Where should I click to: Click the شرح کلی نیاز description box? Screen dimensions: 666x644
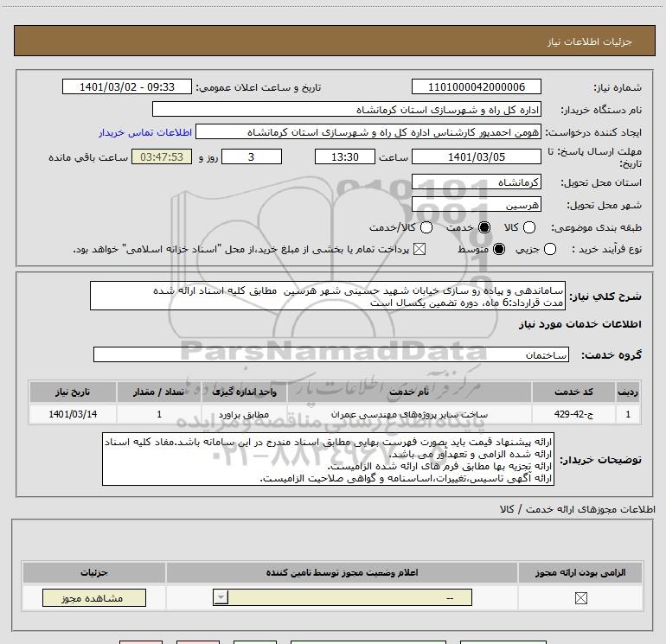pos(328,296)
